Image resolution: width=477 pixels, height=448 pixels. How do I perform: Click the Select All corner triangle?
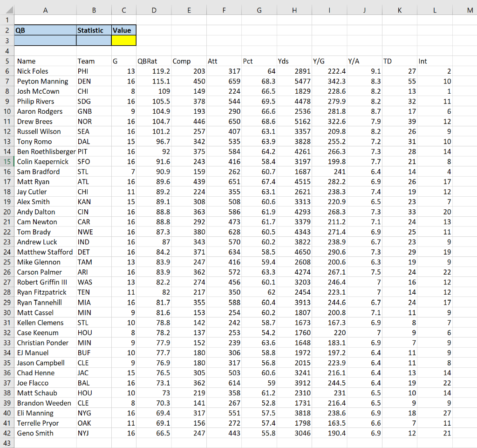click(x=9, y=10)
